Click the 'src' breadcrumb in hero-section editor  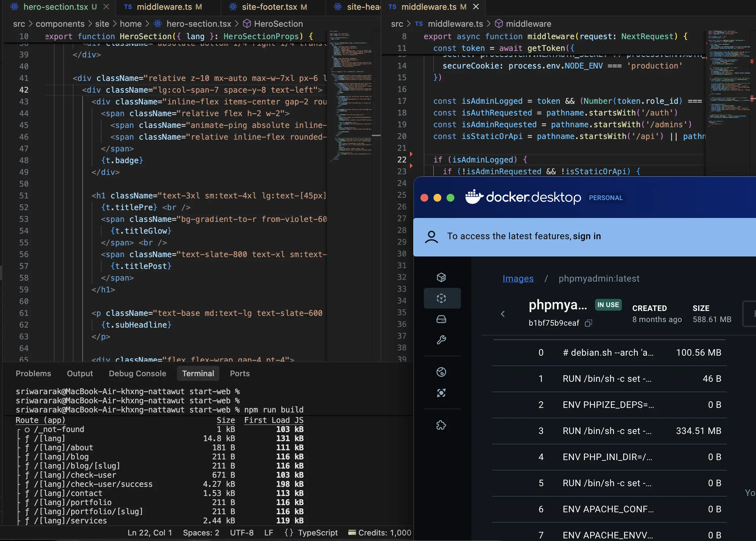pos(19,23)
